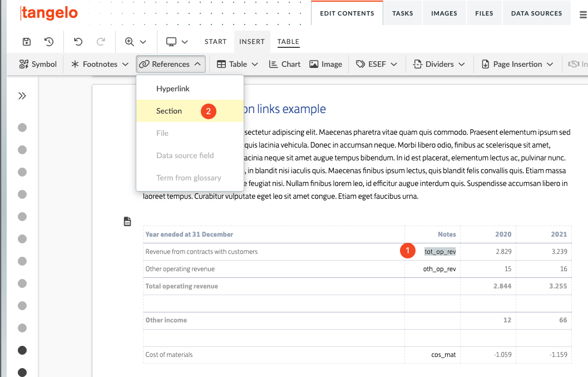Switch to the INSERT ribbon tab

[x=252, y=42]
